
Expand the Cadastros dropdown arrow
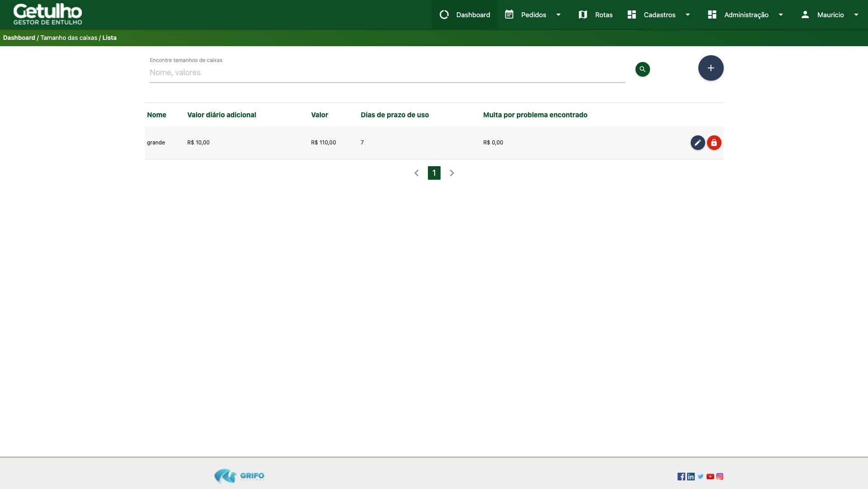[x=688, y=14]
